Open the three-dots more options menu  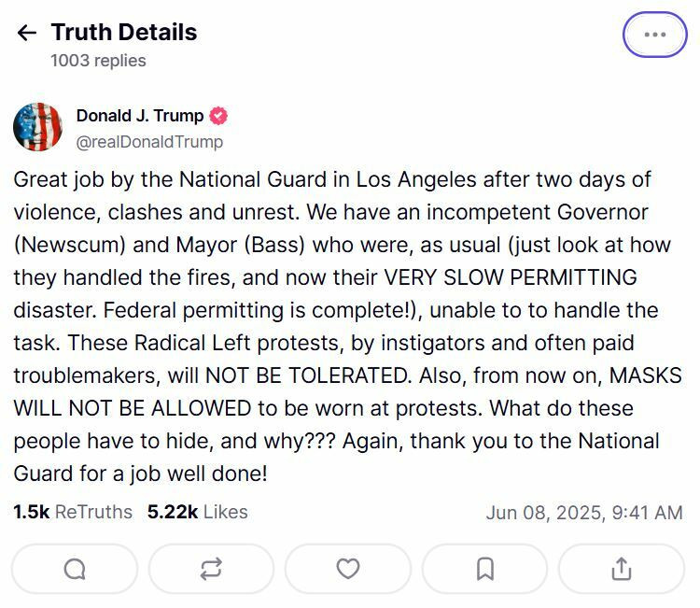click(654, 35)
